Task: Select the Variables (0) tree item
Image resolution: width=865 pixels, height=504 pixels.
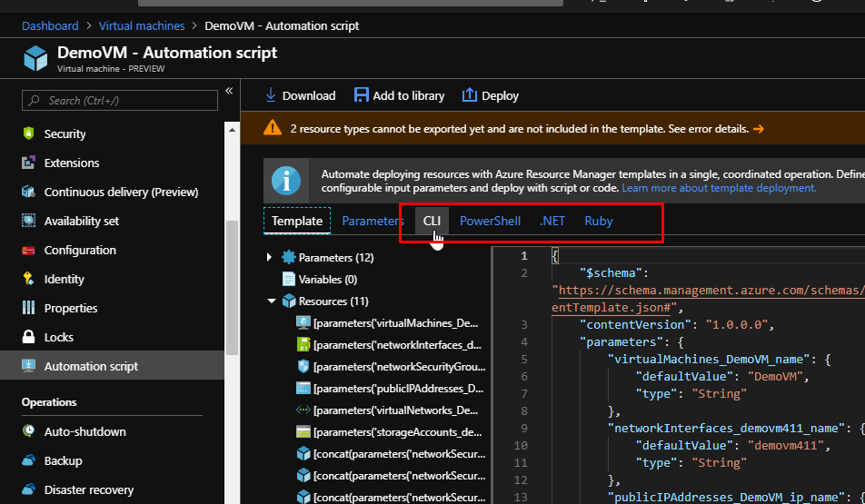Action: [328, 279]
